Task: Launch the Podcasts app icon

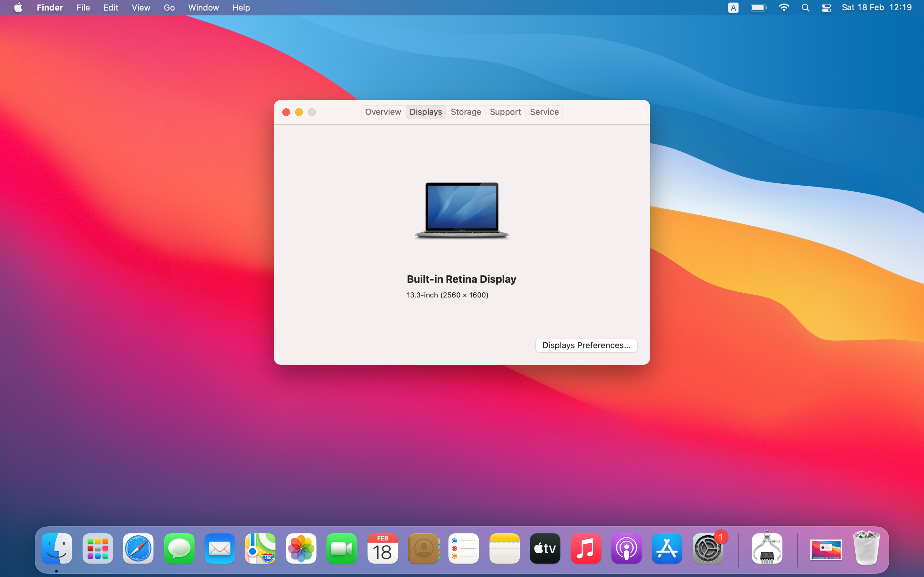Action: [x=626, y=549]
